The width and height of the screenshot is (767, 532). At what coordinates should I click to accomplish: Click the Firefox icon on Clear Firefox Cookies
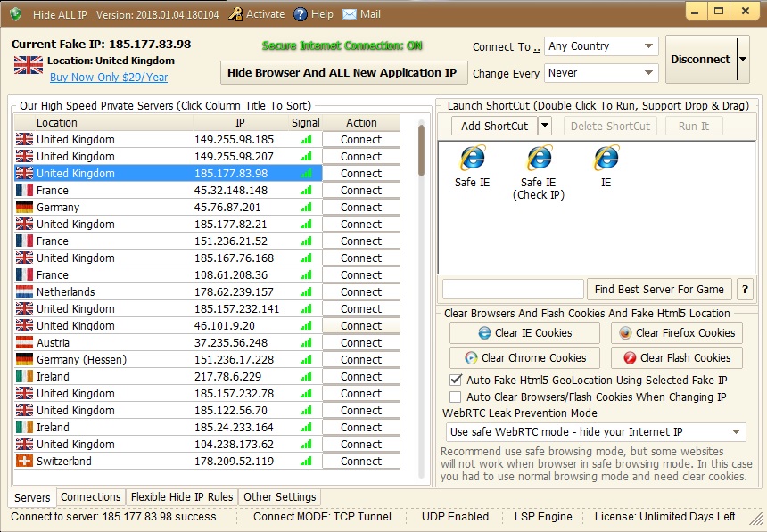[625, 333]
